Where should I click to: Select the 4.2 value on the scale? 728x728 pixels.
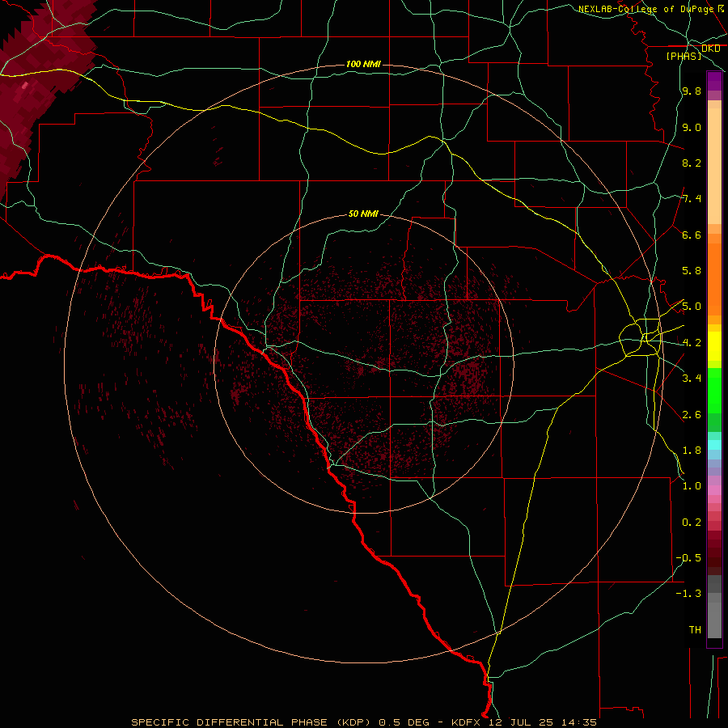tap(692, 343)
